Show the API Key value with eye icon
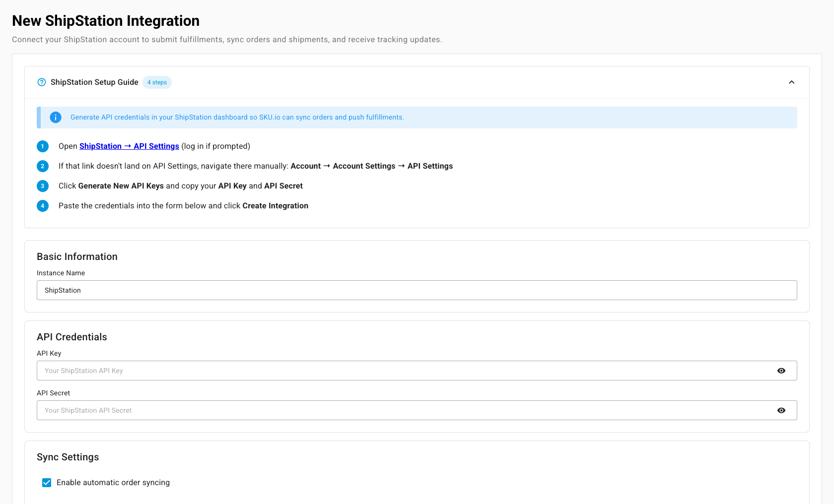 tap(781, 371)
